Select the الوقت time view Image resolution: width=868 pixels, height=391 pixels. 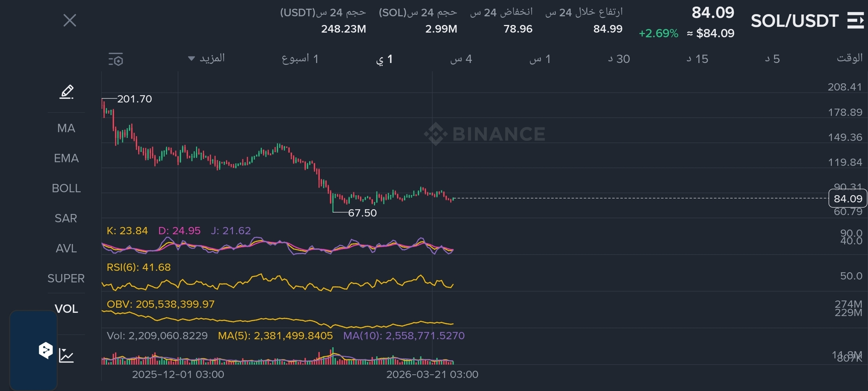point(849,58)
